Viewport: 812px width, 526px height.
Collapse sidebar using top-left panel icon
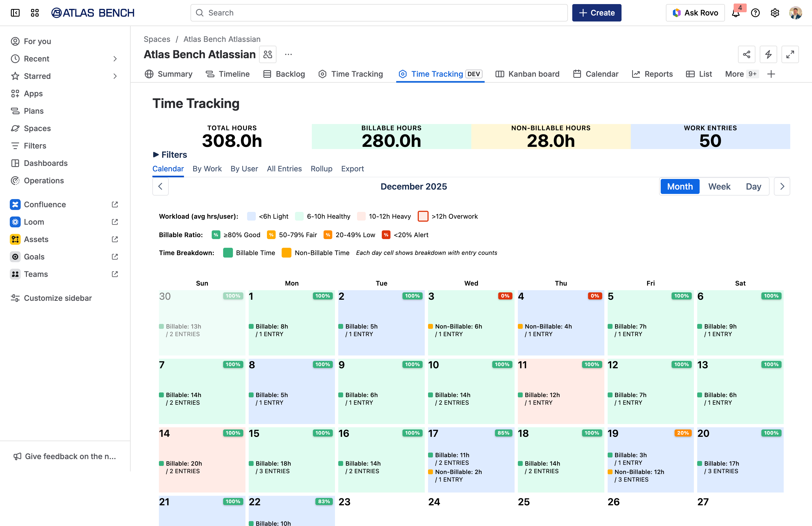pyautogui.click(x=15, y=13)
